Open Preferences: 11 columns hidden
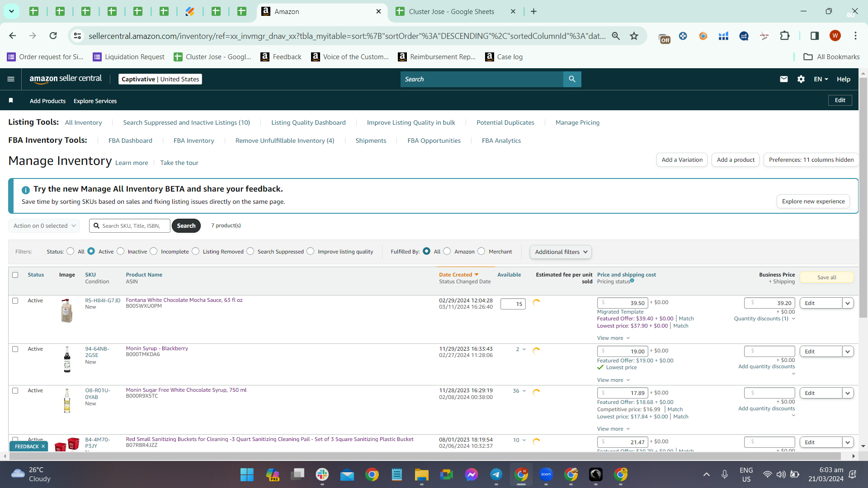Screen dimensions: 868x488 [811, 160]
